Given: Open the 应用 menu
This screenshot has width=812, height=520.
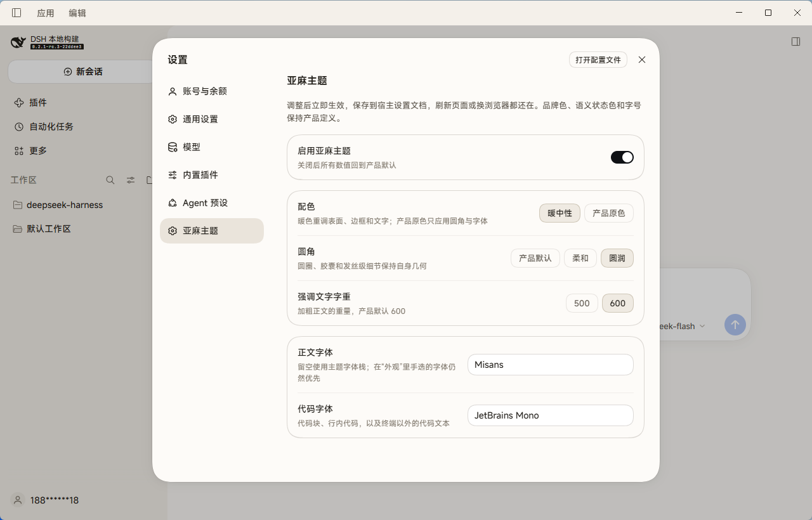Looking at the screenshot, I should tap(46, 13).
